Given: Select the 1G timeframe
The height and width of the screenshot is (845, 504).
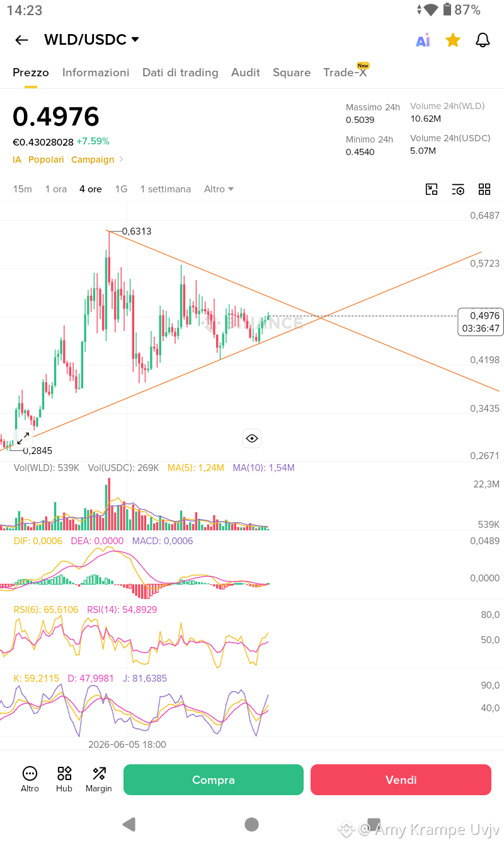Looking at the screenshot, I should (121, 189).
